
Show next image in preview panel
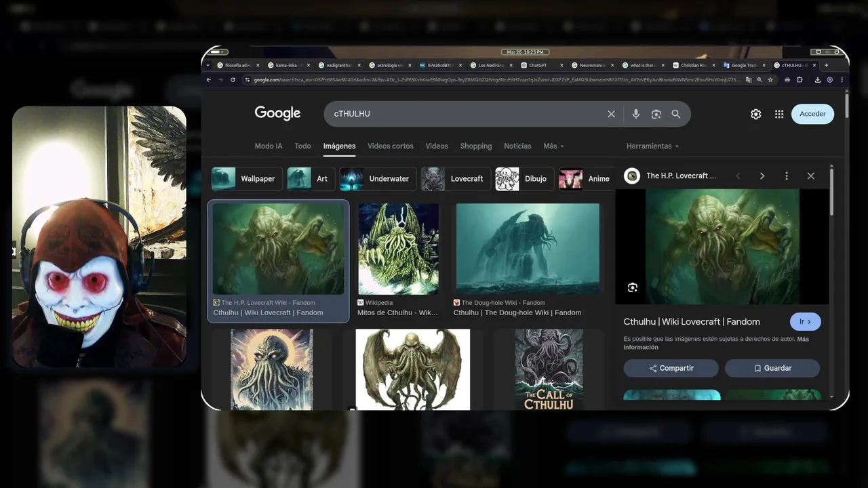click(x=762, y=176)
